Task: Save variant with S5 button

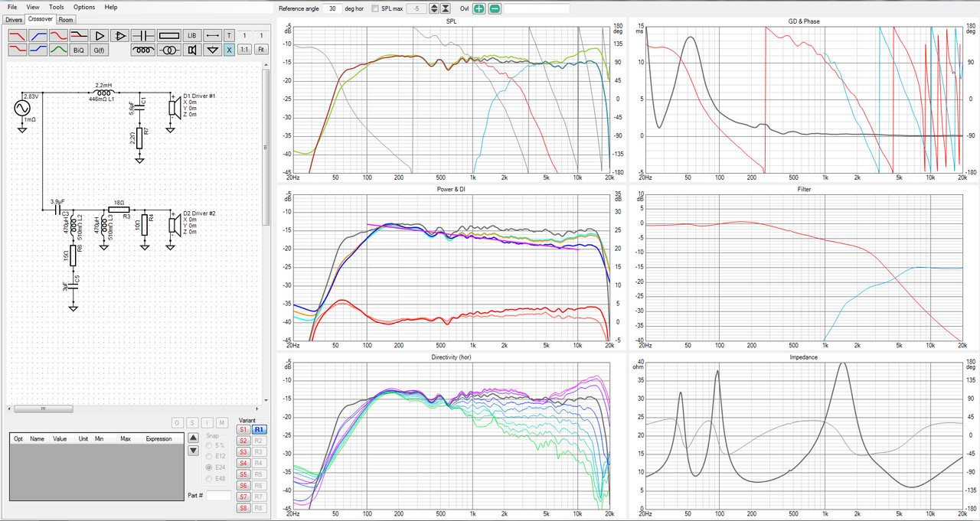Action: [x=243, y=474]
